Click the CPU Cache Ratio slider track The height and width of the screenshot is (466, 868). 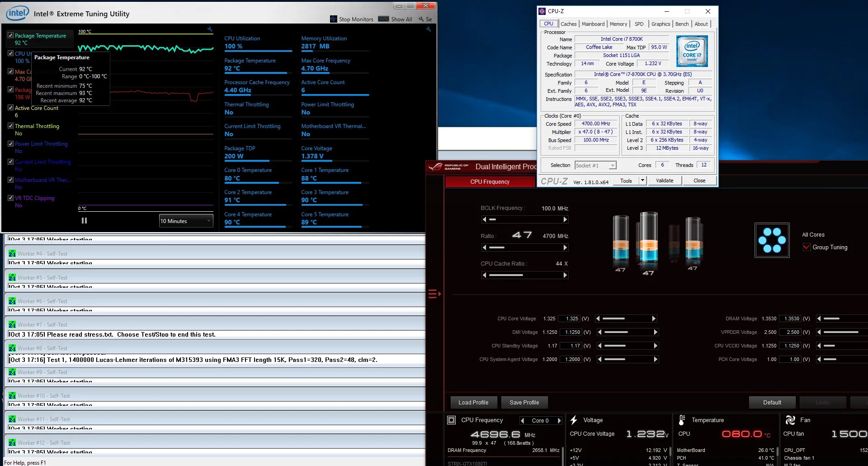[525, 275]
